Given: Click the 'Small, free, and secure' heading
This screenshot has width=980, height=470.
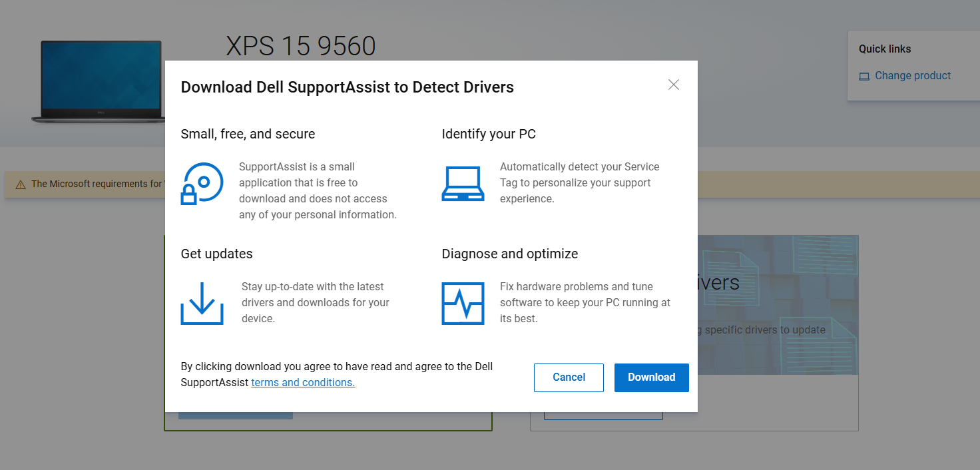Looking at the screenshot, I should pyautogui.click(x=248, y=134).
